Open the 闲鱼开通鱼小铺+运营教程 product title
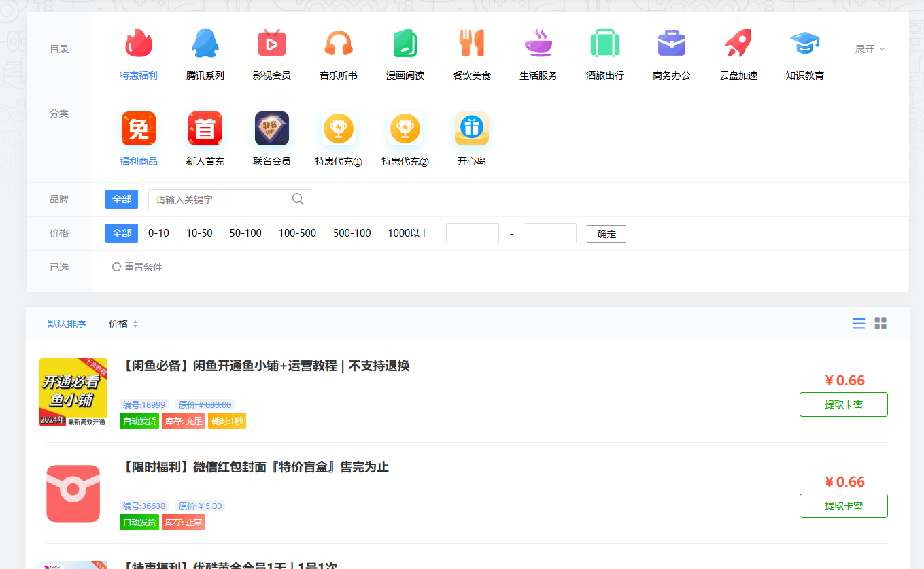This screenshot has width=924, height=569. click(267, 366)
